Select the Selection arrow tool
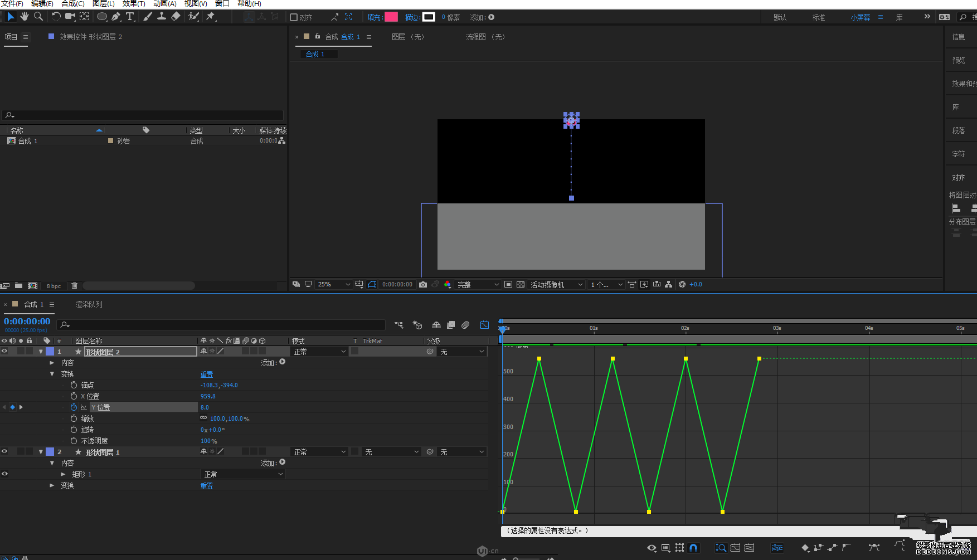This screenshot has width=977, height=560. [x=10, y=17]
